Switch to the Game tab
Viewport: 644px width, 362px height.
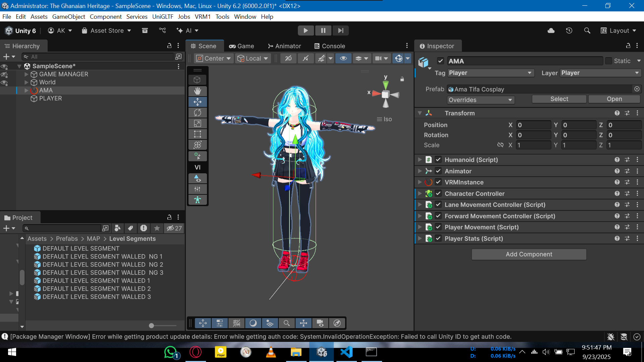(241, 46)
